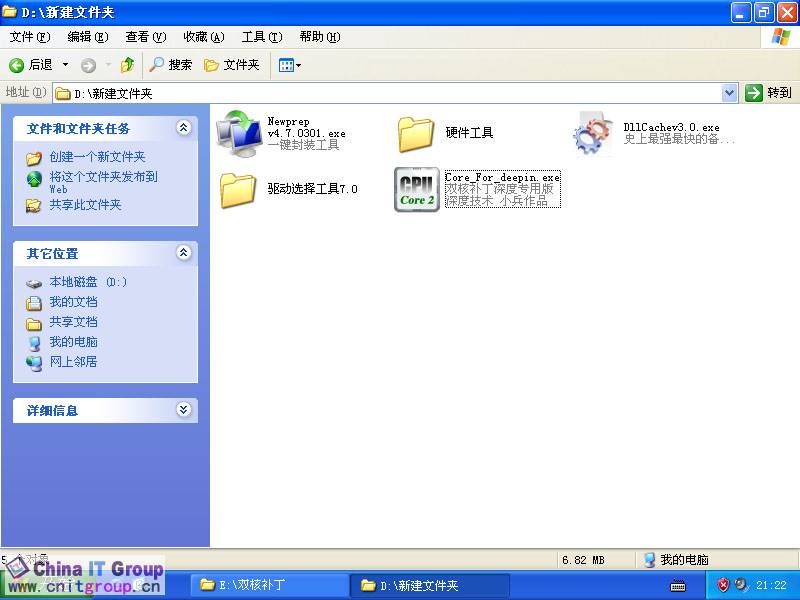Select the Core_For_deepin.exe CPU icon

416,189
